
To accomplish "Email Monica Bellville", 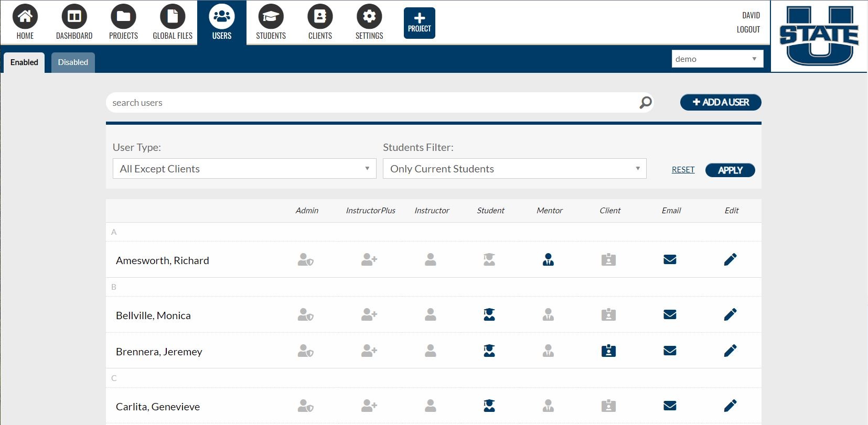I will point(670,314).
